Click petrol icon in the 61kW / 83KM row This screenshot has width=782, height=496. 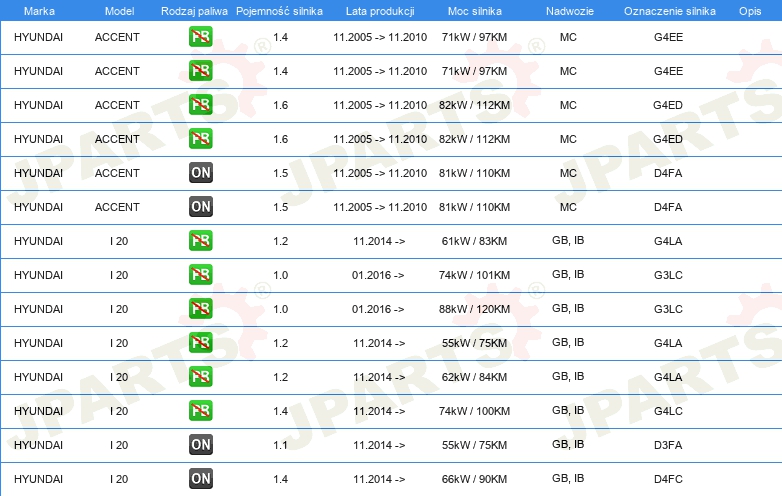200,241
